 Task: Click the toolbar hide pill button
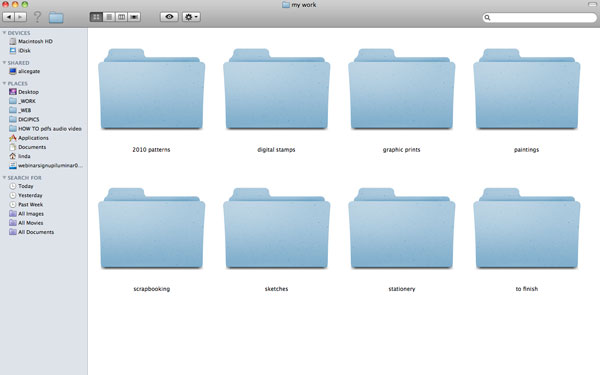[592, 4]
